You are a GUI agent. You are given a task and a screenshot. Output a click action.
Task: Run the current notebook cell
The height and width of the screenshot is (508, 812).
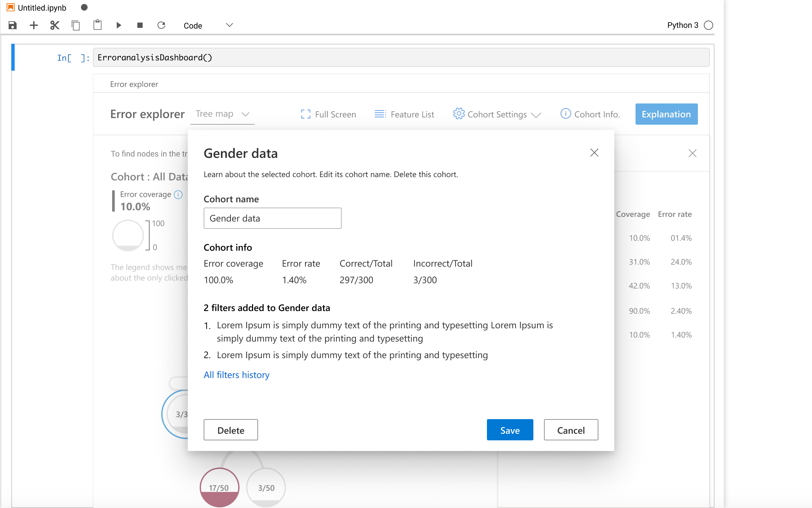coord(118,25)
